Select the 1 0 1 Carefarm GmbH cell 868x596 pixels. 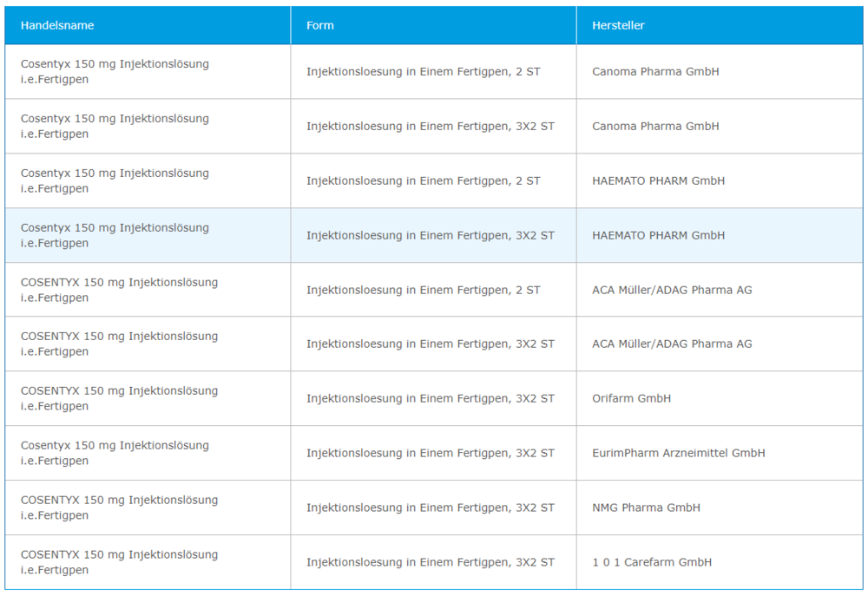click(x=652, y=563)
